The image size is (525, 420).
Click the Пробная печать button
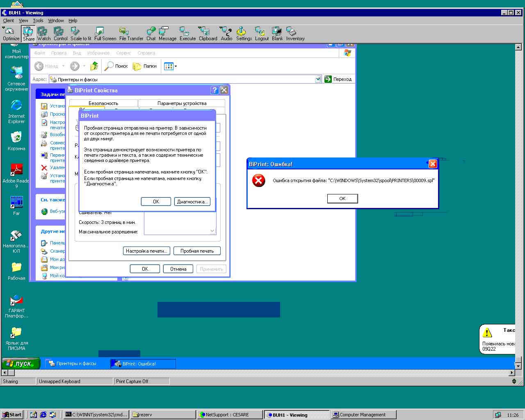[x=197, y=251]
